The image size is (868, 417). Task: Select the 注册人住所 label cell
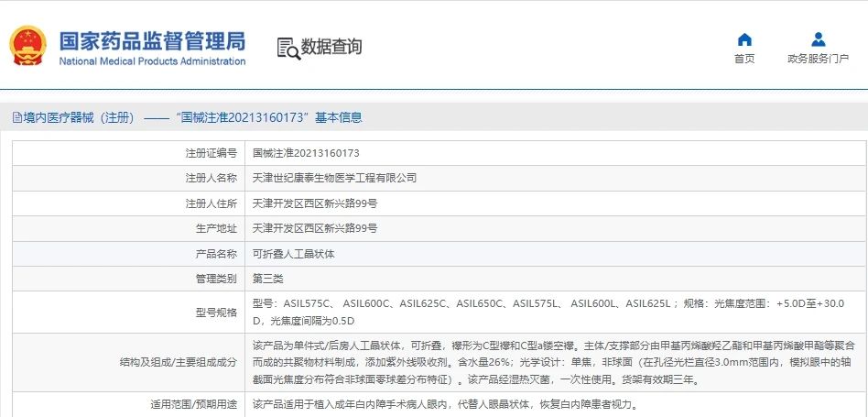click(x=128, y=203)
